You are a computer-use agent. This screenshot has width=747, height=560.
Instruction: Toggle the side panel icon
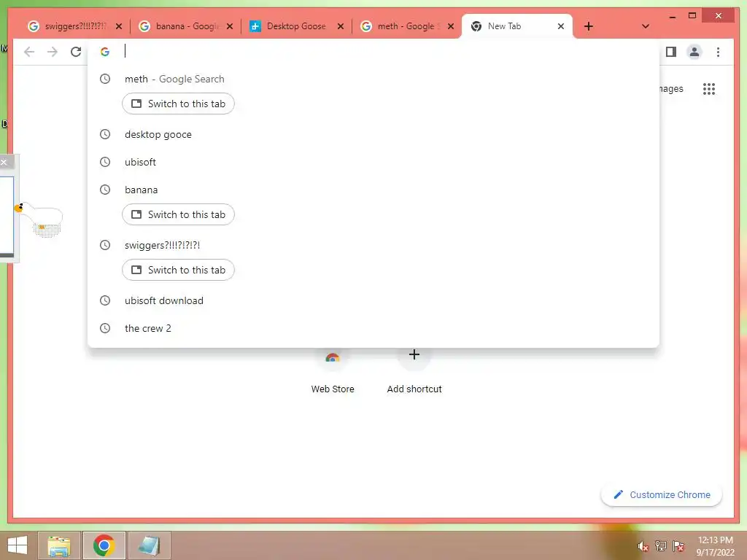671,52
